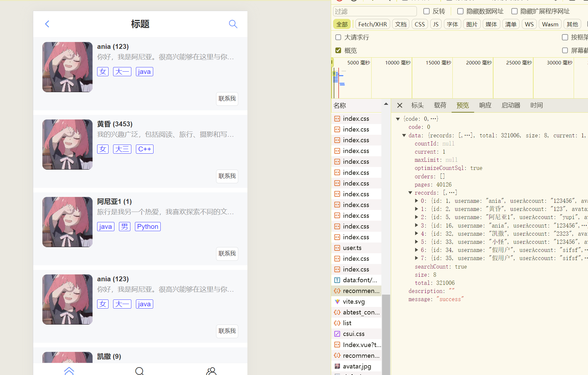Select the user.ts request row

click(356, 248)
